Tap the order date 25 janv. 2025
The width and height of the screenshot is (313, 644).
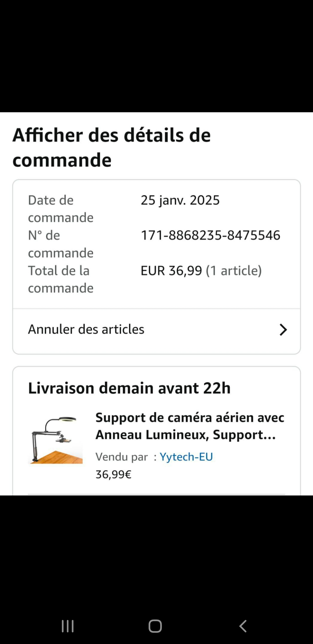click(180, 200)
